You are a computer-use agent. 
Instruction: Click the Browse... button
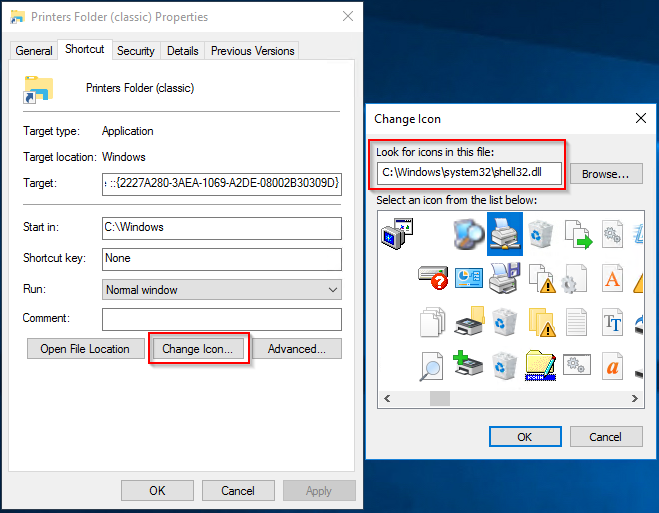tap(606, 174)
